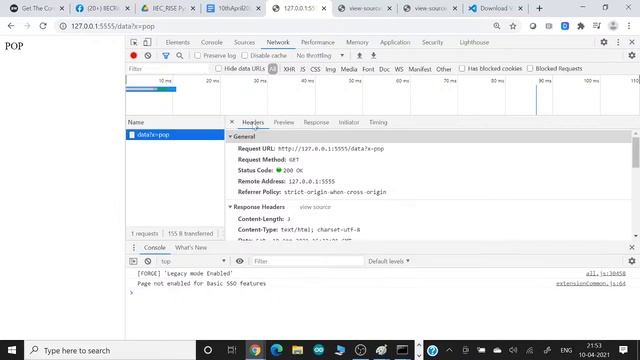Click view source for Response Headers
The image size is (640, 360).
point(315,207)
